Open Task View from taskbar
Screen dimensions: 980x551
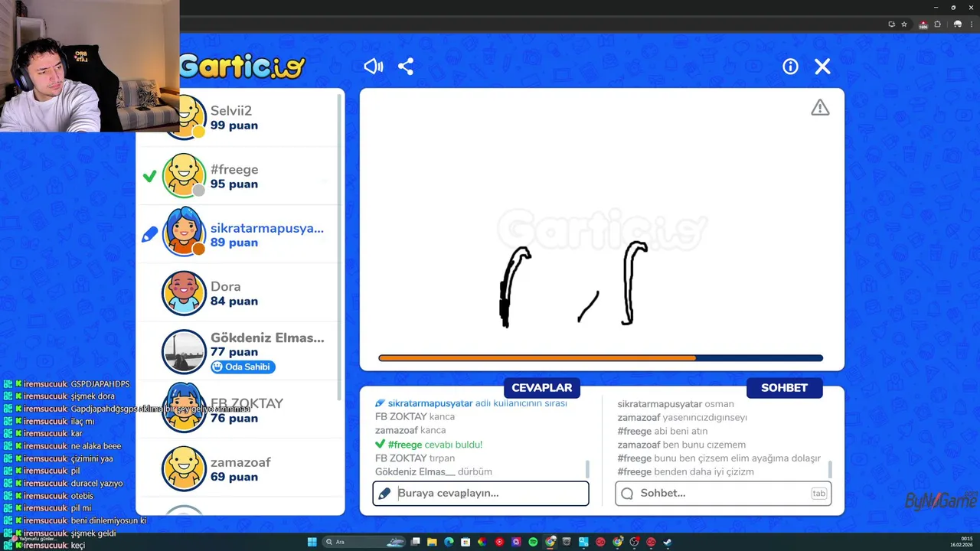point(415,542)
